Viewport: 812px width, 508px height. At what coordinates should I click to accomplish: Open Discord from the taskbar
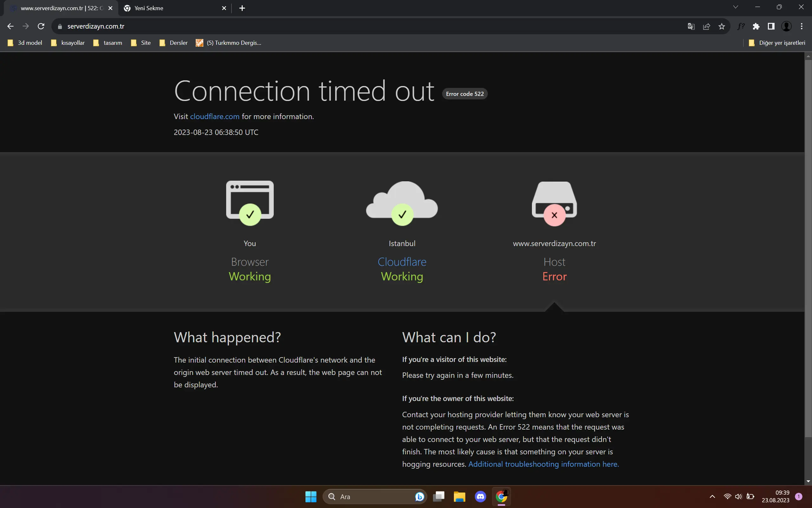coord(481,497)
